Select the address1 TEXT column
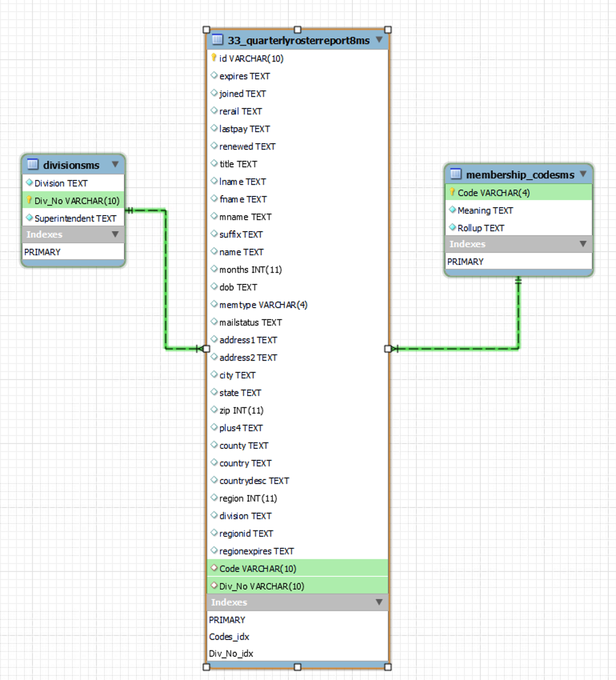 (x=298, y=339)
